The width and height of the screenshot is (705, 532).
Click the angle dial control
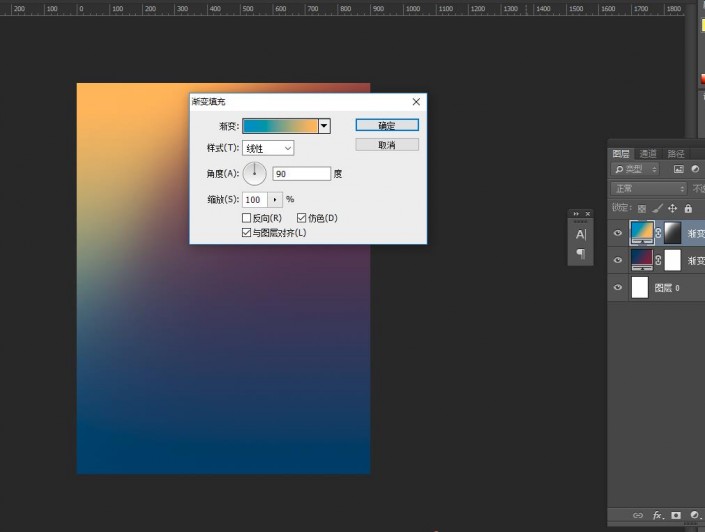pyautogui.click(x=254, y=174)
